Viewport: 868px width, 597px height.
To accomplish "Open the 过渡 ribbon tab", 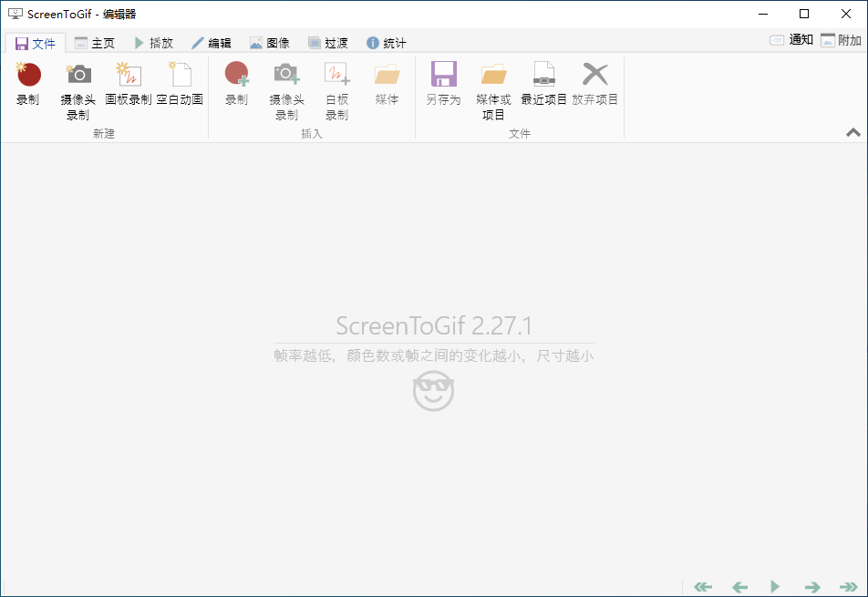I will click(328, 43).
